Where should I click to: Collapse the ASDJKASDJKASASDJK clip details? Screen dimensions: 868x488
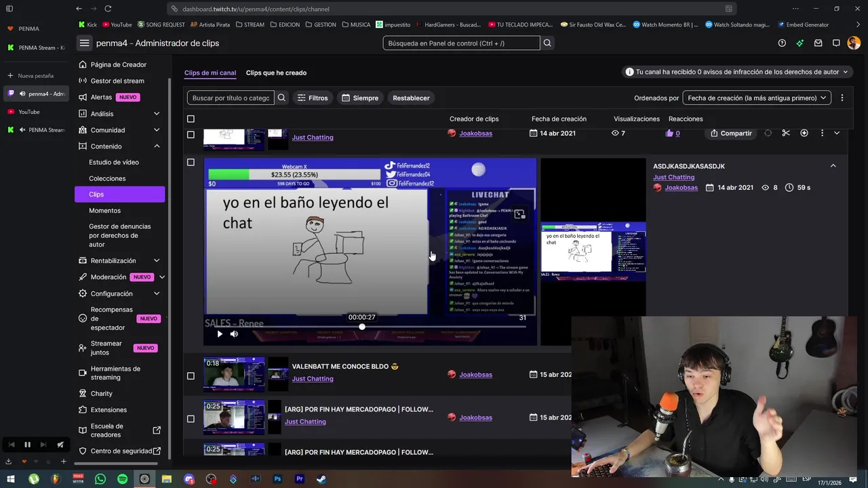pos(833,166)
